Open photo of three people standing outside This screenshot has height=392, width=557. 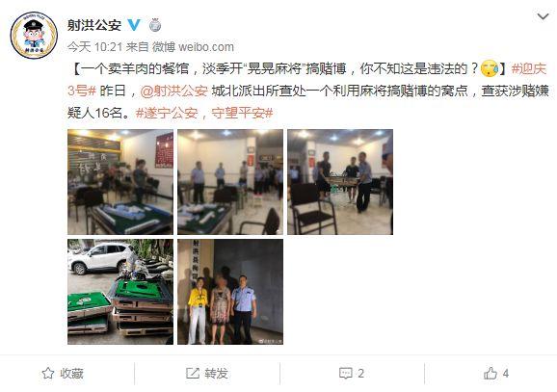230,292
